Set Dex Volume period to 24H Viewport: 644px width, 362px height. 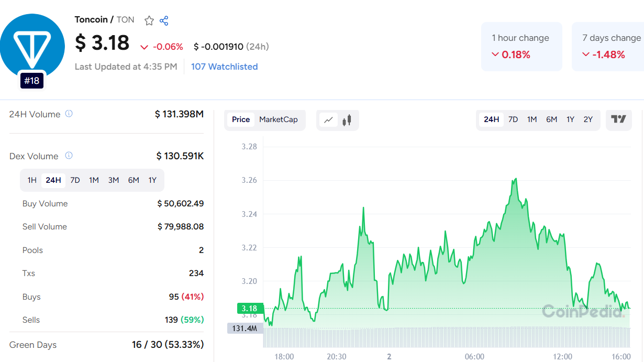(53, 180)
